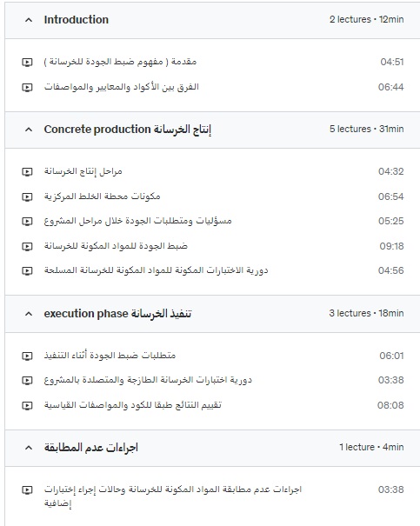Click video icon of last 03:38 lecture
Image resolution: width=420 pixels, height=526 pixels.
click(x=27, y=489)
